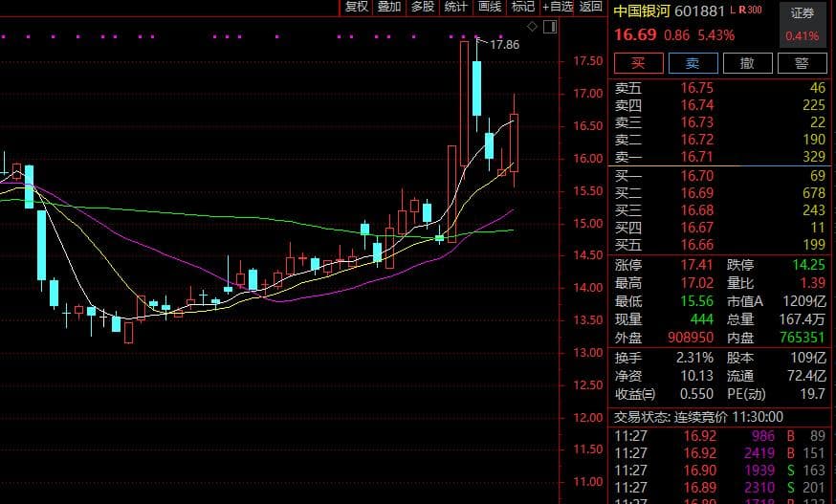Select the 买三 price 16.68
836x504 pixels.
(697, 210)
